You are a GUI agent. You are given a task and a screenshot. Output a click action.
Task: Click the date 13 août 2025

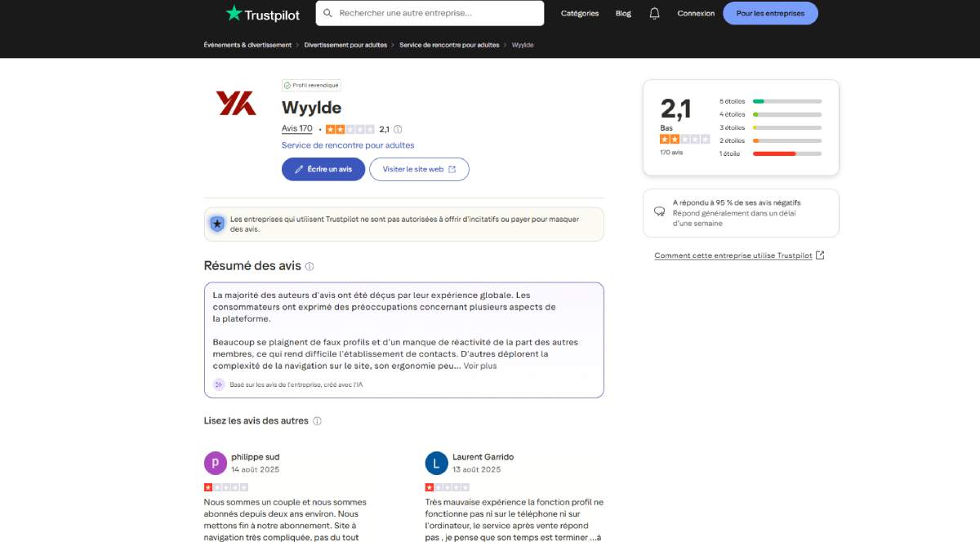pos(477,469)
